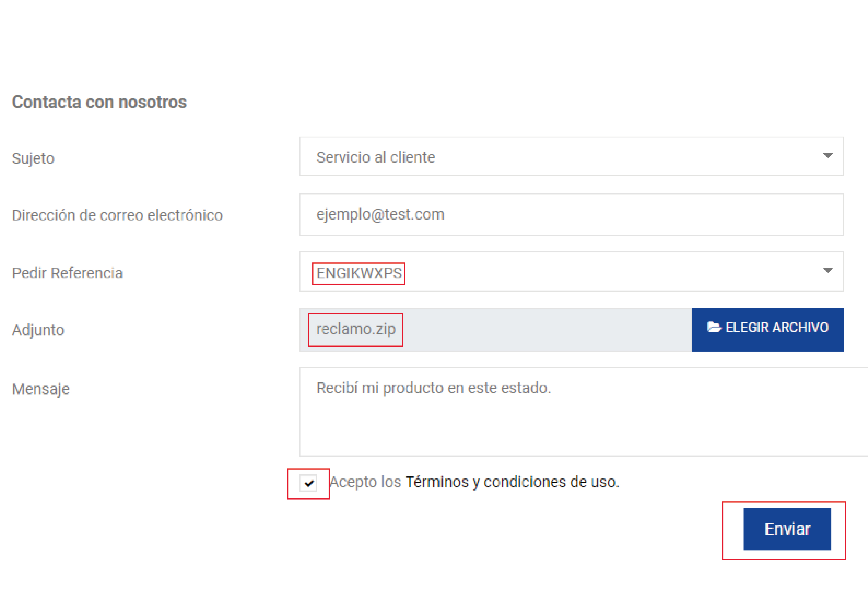This screenshot has height=593, width=868.
Task: Open the 'Servicio al cliente' subject selector
Action: (376, 157)
